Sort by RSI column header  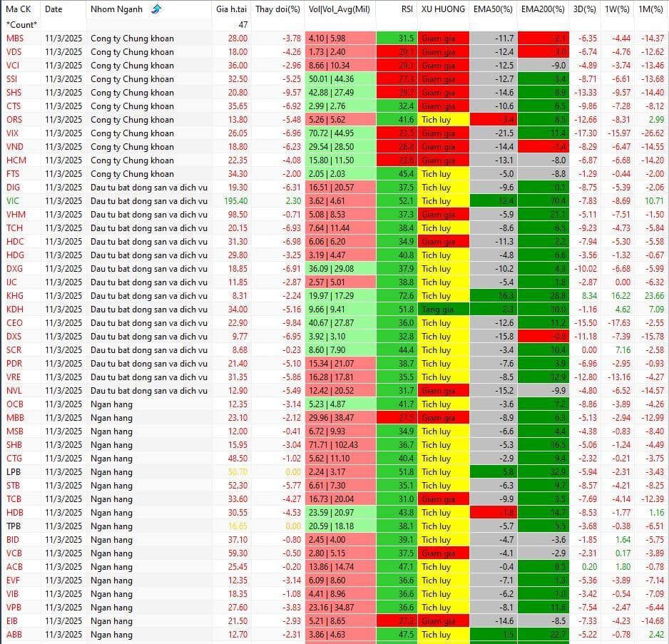(x=407, y=9)
